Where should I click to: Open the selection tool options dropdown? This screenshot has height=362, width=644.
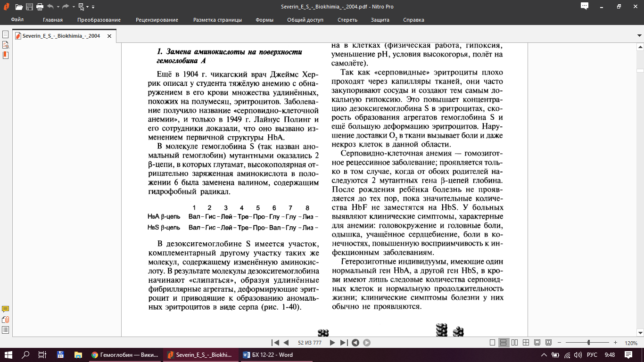coord(88,7)
